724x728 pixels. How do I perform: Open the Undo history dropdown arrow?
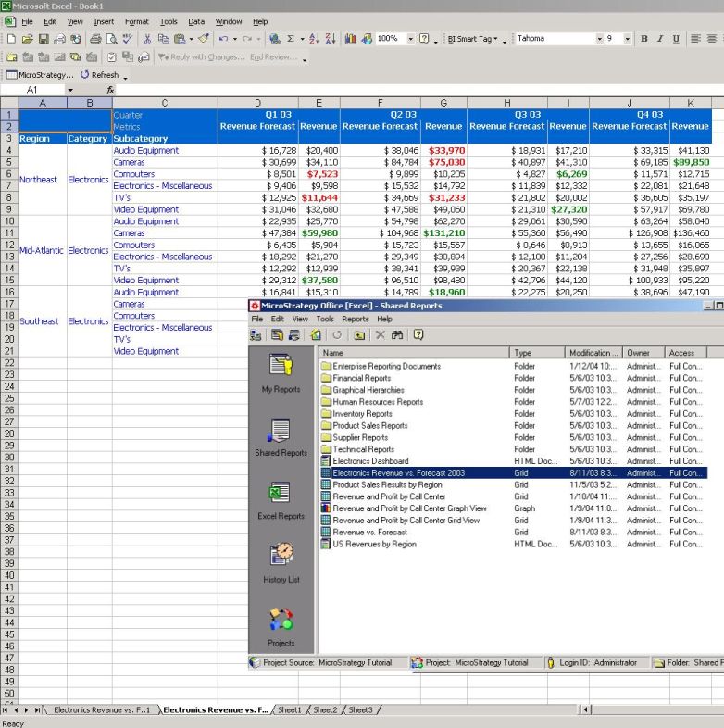click(235, 39)
